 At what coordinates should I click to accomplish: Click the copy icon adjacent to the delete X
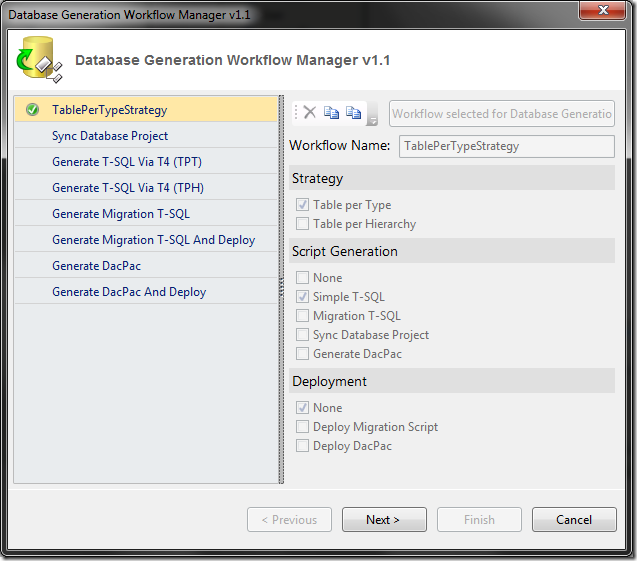[331, 112]
